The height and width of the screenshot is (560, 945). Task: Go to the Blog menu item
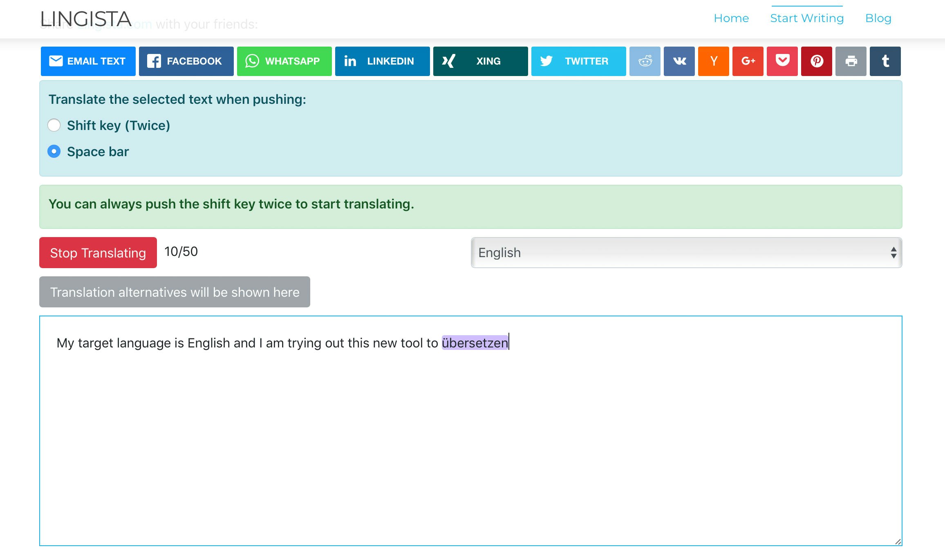[x=878, y=18]
